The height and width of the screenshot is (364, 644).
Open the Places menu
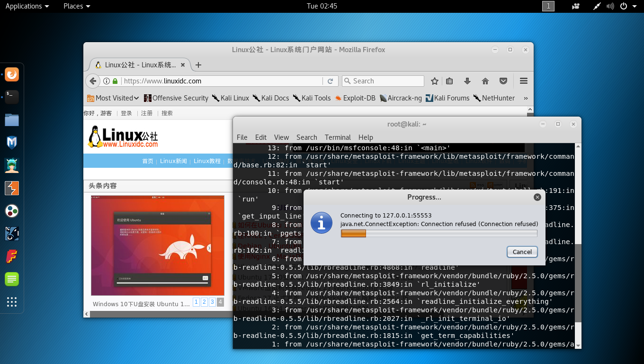(x=77, y=6)
